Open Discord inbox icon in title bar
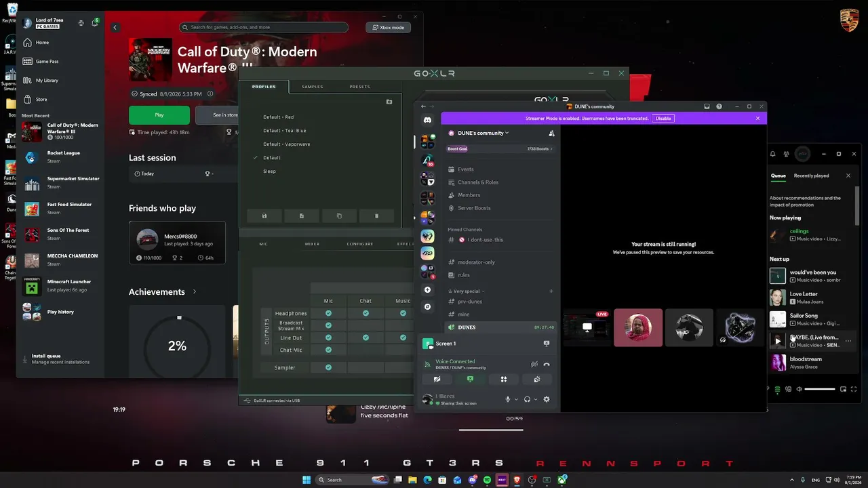The width and height of the screenshot is (868, 488). tap(707, 106)
